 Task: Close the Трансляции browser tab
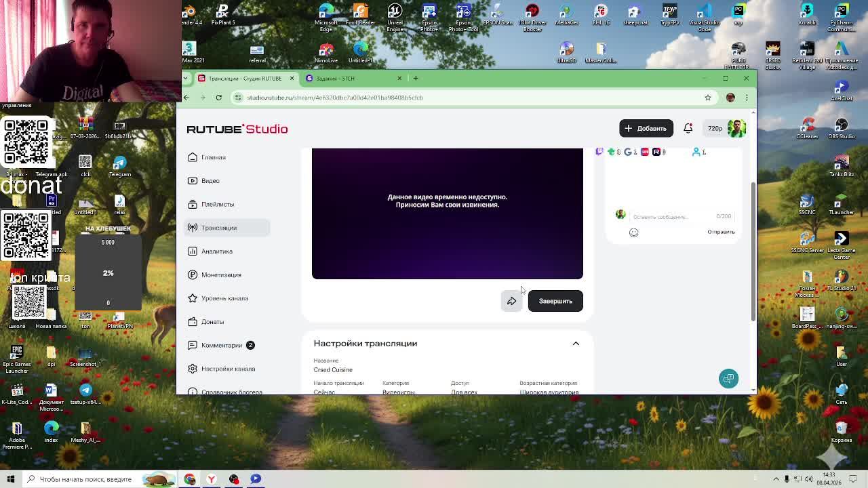tap(292, 78)
